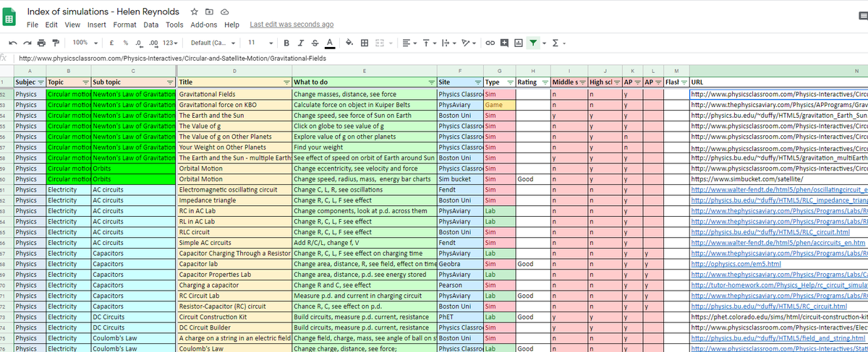Open the RC_circuit.html Boston Uni link
The image size is (868, 352).
(x=769, y=306)
